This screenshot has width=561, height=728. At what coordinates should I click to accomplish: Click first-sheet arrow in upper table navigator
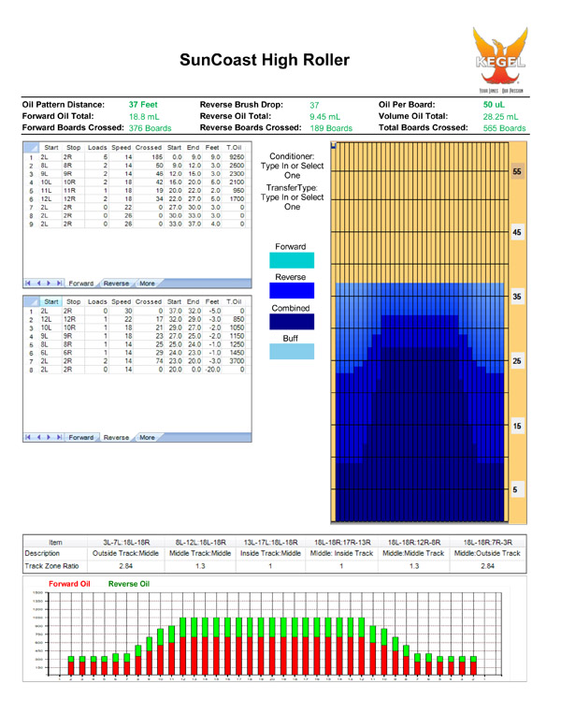click(x=29, y=282)
